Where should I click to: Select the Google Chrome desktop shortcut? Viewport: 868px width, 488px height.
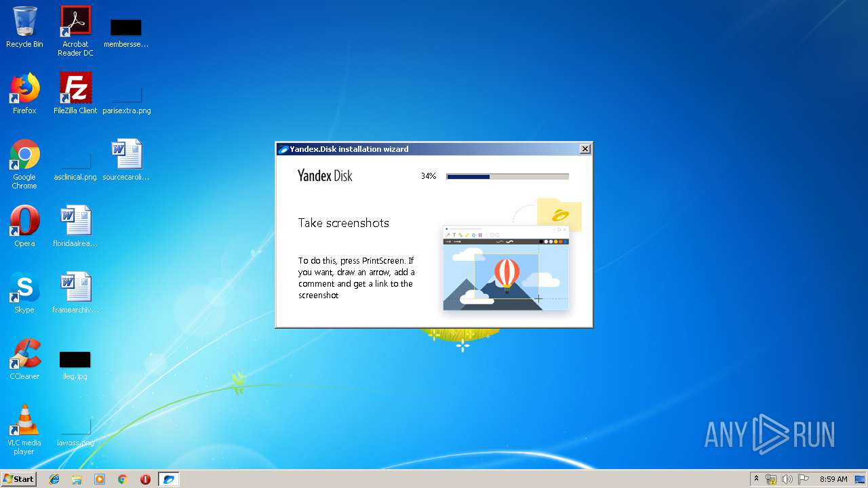click(24, 164)
